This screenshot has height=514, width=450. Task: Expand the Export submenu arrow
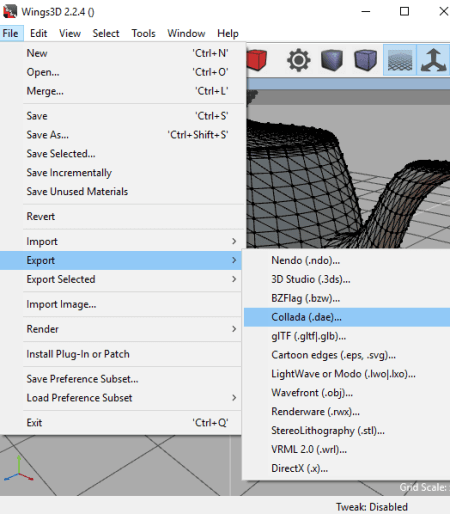pos(234,260)
